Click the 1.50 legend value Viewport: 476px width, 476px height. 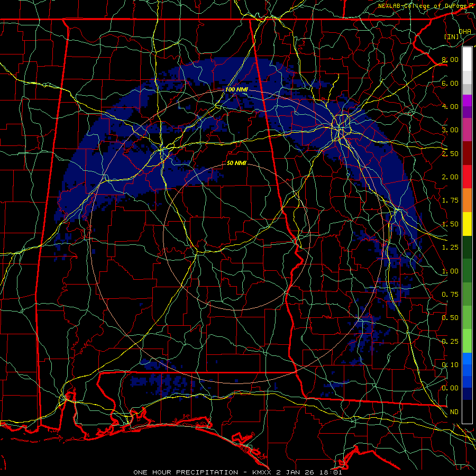(450, 224)
